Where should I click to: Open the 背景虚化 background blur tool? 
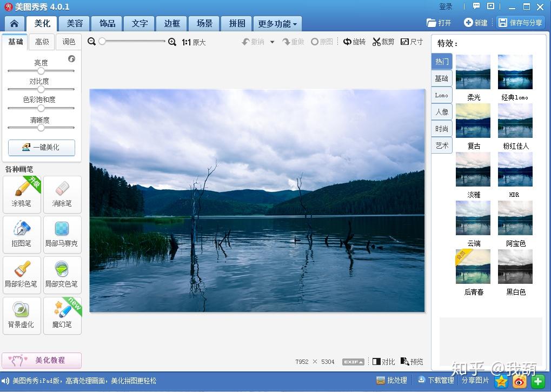(22, 316)
